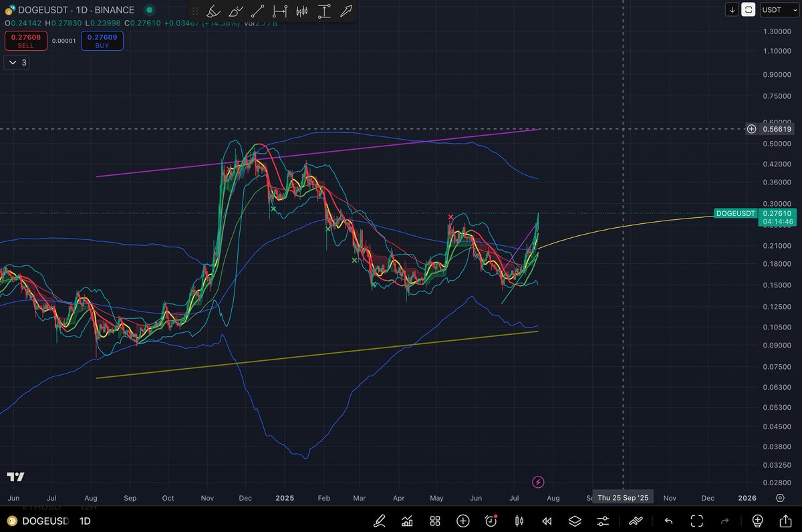This screenshot has height=532, width=802.
Task: Open alerts clock icon with red dot
Action: pyautogui.click(x=491, y=521)
